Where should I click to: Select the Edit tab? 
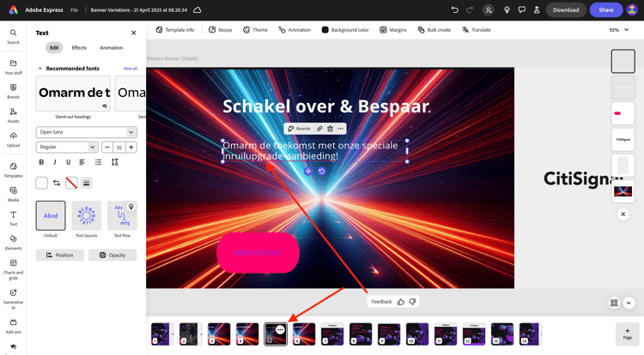[54, 47]
